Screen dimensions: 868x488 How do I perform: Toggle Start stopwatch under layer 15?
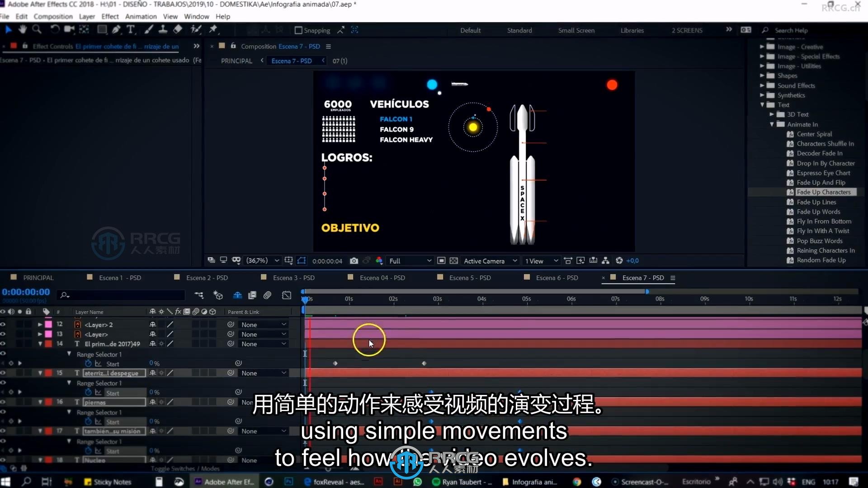pyautogui.click(x=88, y=392)
